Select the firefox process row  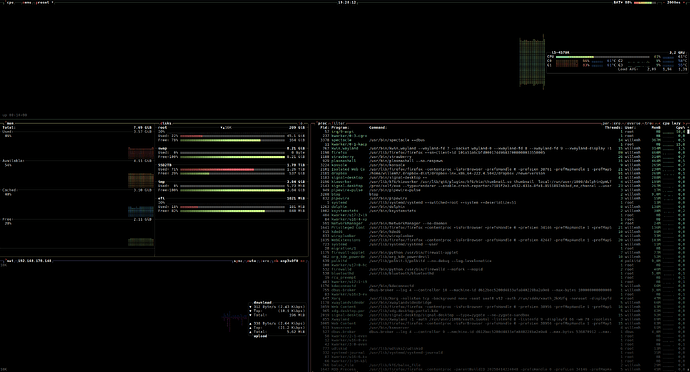pyautogui.click(x=502, y=152)
